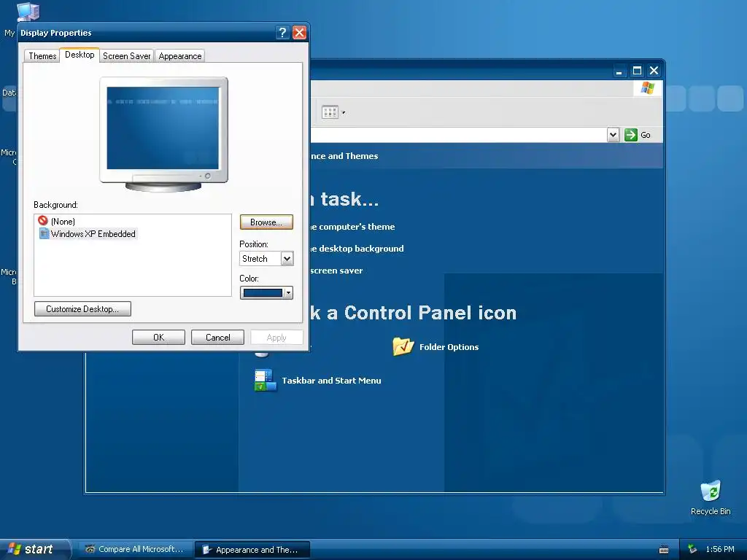Click the help question mark button
The width and height of the screenshot is (747, 560).
click(x=282, y=32)
